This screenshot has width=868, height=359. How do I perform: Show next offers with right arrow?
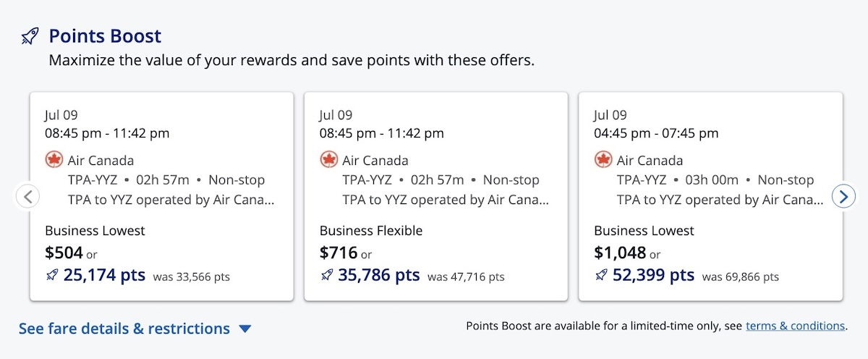[x=843, y=196]
